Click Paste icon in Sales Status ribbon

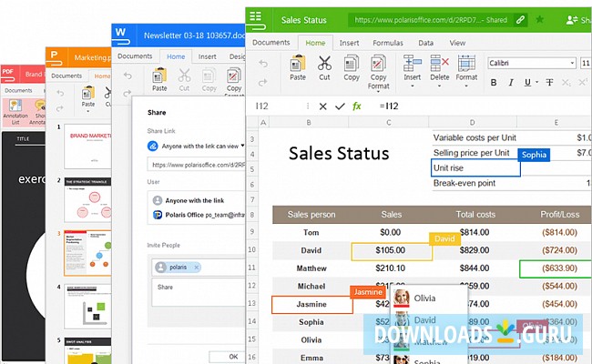click(298, 64)
